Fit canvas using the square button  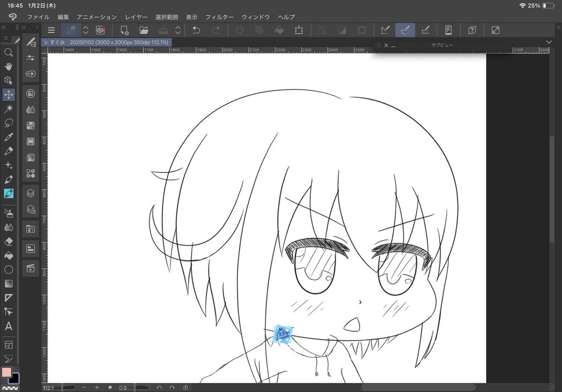110,387
